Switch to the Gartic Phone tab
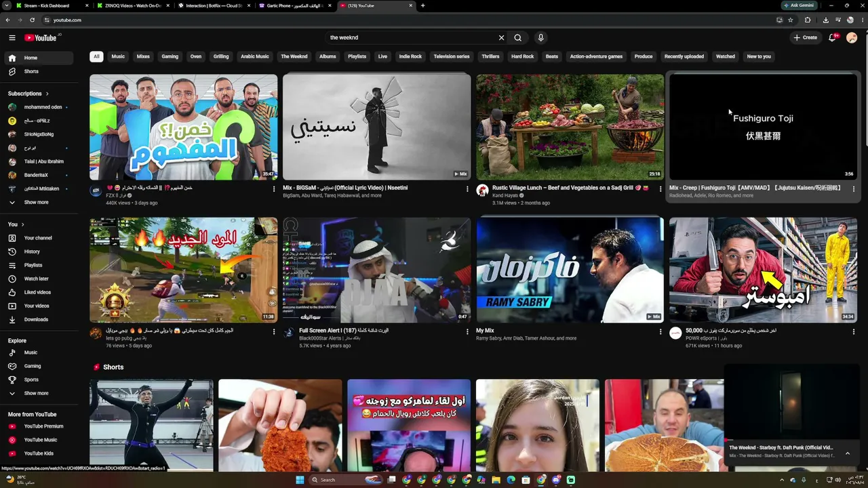The width and height of the screenshot is (868, 488). pyautogui.click(x=295, y=5)
